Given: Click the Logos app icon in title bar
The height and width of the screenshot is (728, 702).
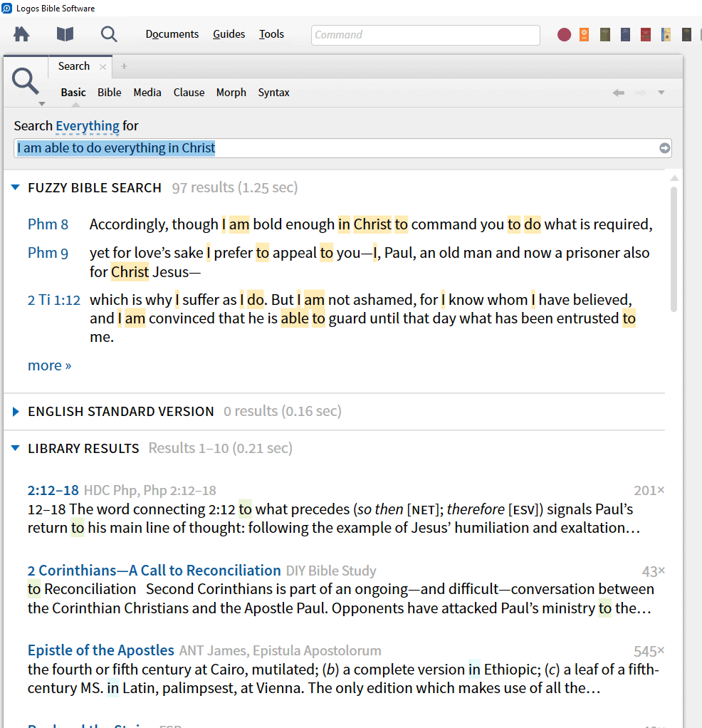Looking at the screenshot, I should click(7, 9).
